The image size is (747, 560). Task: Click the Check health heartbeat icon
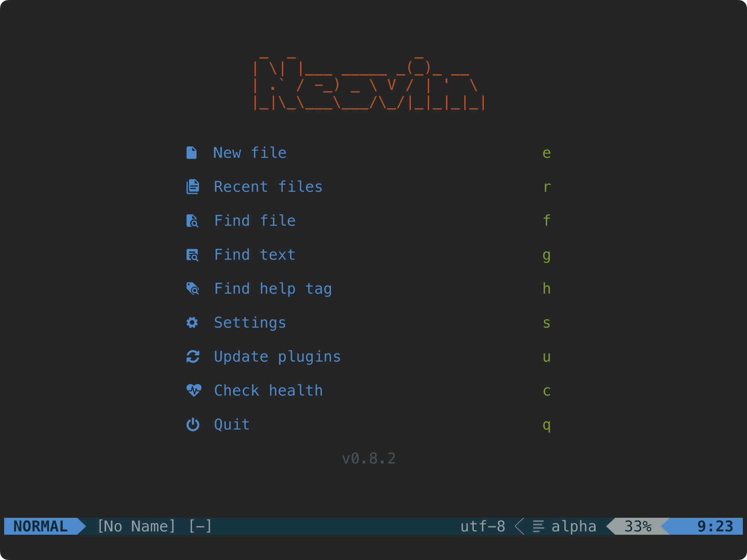click(193, 390)
